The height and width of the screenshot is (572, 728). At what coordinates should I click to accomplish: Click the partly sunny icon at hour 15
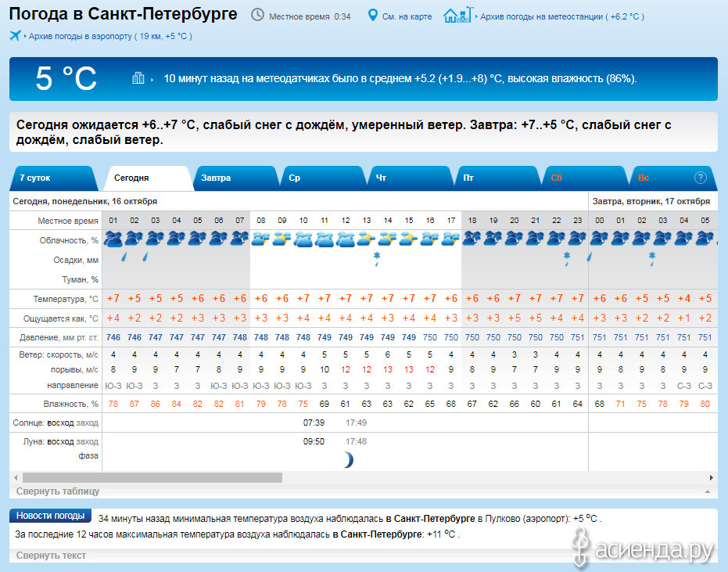pos(408,239)
